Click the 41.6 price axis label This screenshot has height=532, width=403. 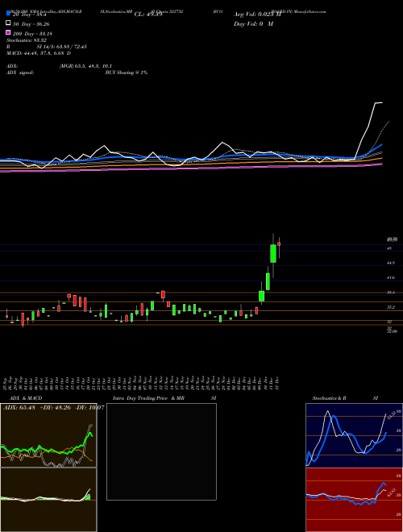[x=391, y=277]
